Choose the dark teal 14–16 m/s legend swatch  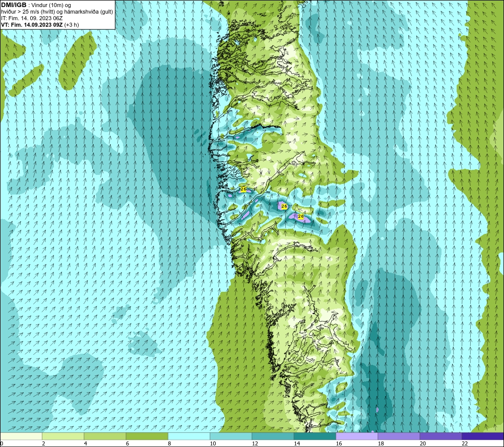[x=314, y=436]
